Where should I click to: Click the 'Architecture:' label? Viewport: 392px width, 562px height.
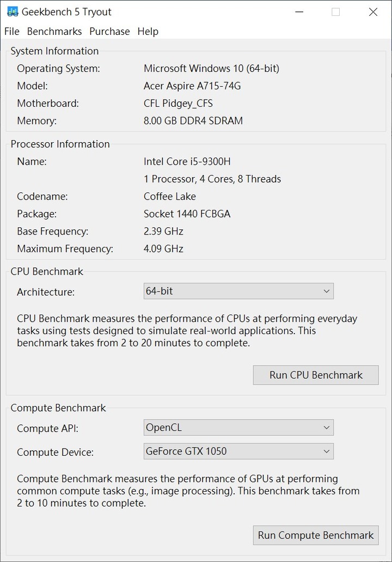tap(46, 293)
